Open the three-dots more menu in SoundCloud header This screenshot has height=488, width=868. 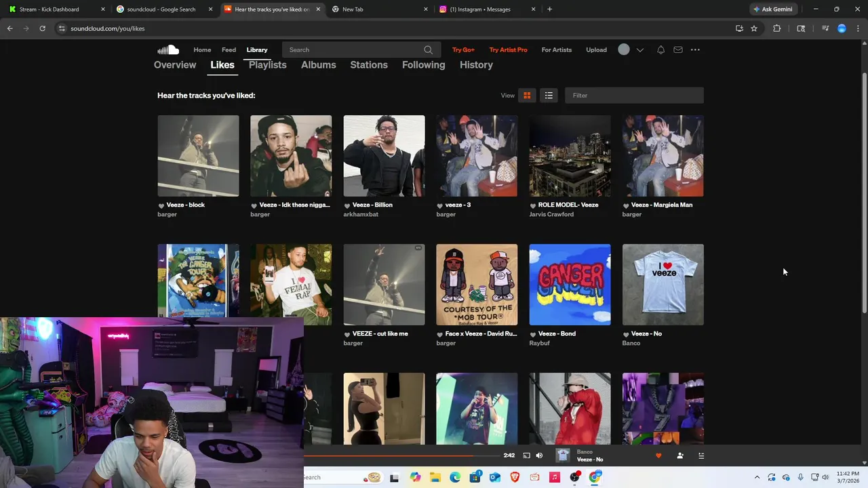(x=695, y=49)
